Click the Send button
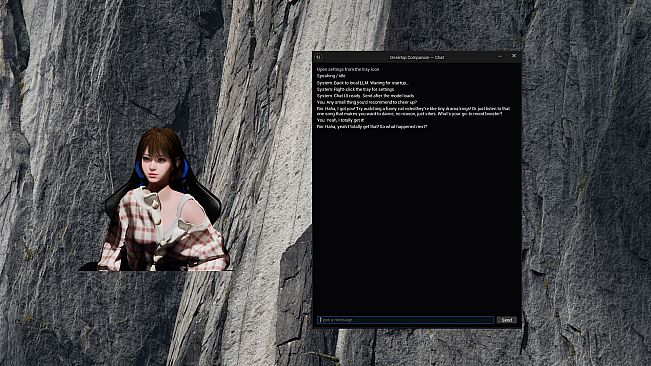 pos(507,320)
